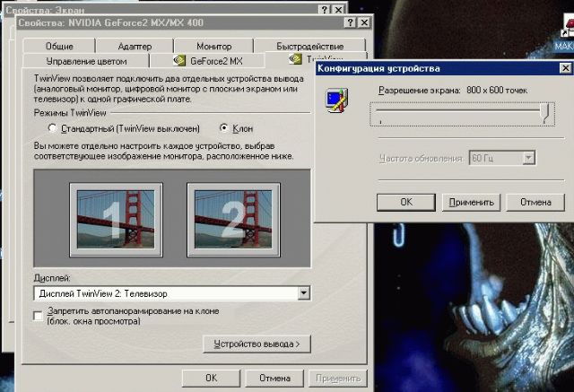Select monitor 1 thumbnail with bridge image
This screenshot has width=574, height=392.
tap(116, 220)
